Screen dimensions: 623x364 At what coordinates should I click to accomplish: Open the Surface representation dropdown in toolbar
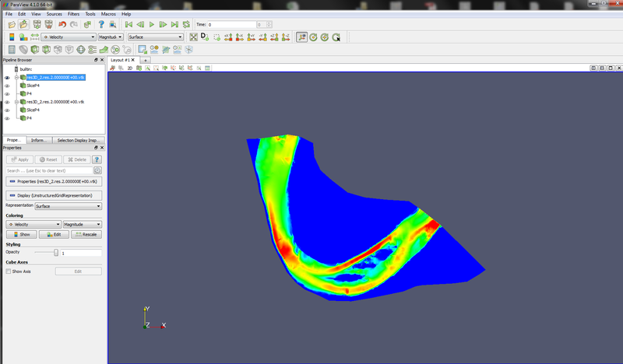(x=156, y=37)
